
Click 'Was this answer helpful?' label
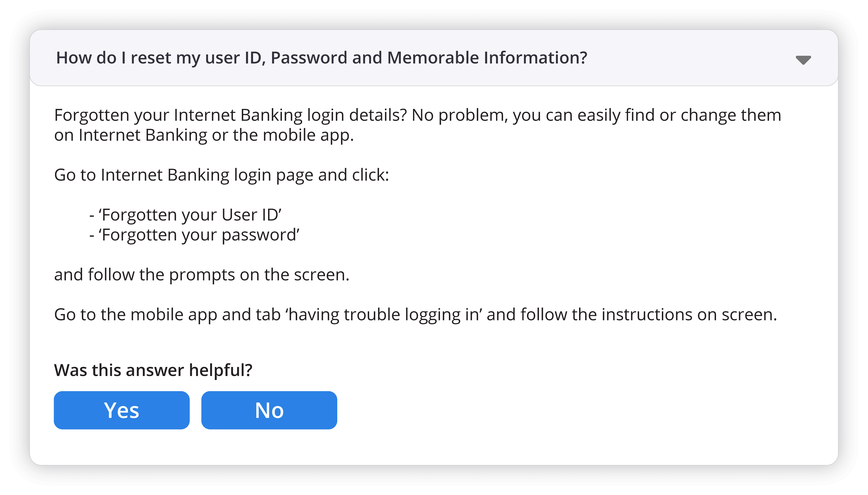153,370
